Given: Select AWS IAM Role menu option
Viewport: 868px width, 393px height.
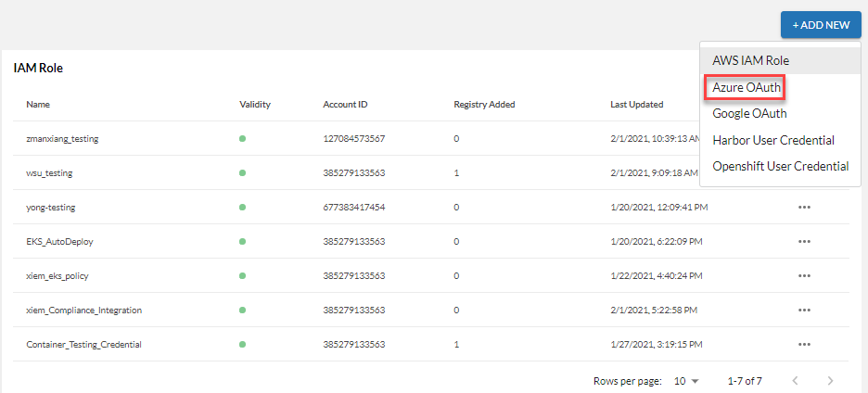Looking at the screenshot, I should [x=751, y=60].
